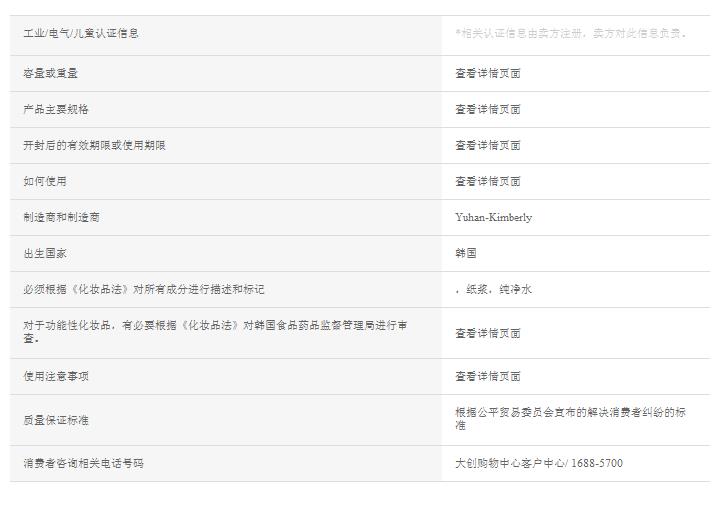The width and height of the screenshot is (721, 516).
Task: Click the 工业/电气/儿童认证信息 row label
Action: pyautogui.click(x=81, y=34)
